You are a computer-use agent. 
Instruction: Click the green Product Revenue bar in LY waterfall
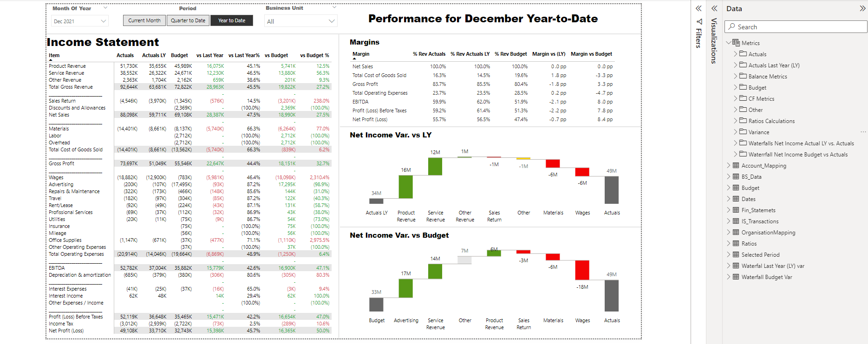[x=406, y=187]
